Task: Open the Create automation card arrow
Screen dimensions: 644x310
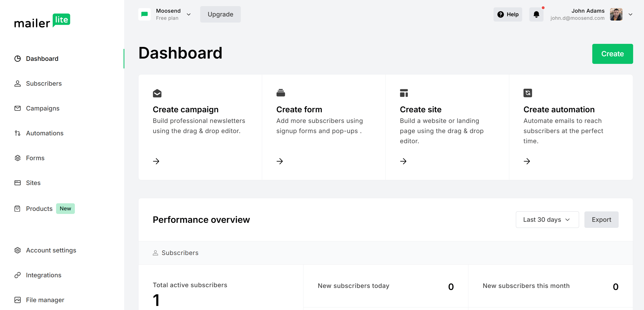Action: click(527, 161)
